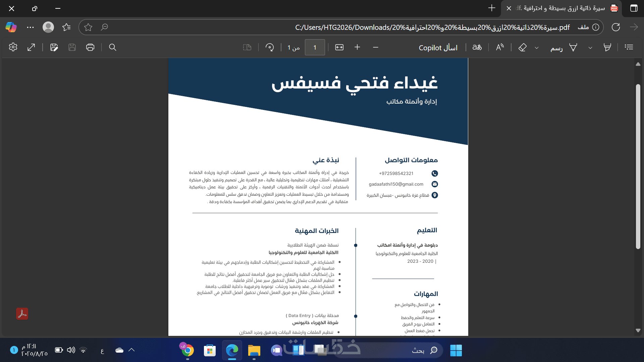The height and width of the screenshot is (362, 644).
Task: Print the PDF document
Action: pos(90,47)
